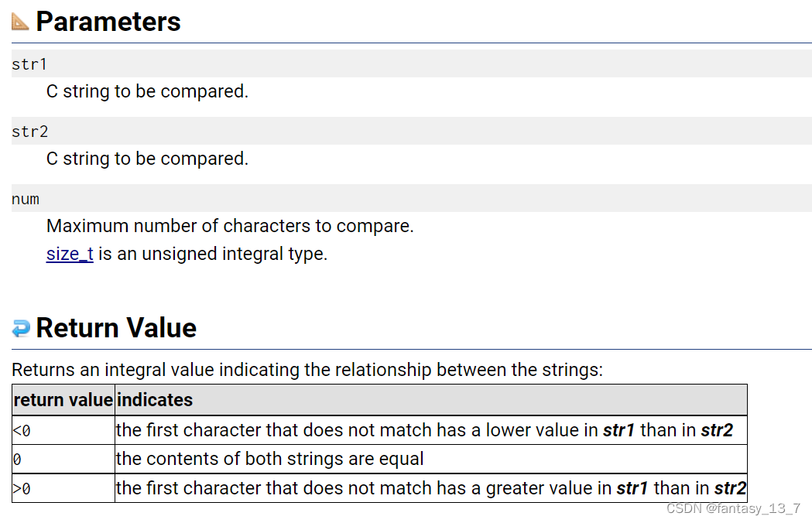The height and width of the screenshot is (523, 812).
Task: Click the Return Value heading
Action: point(116,328)
